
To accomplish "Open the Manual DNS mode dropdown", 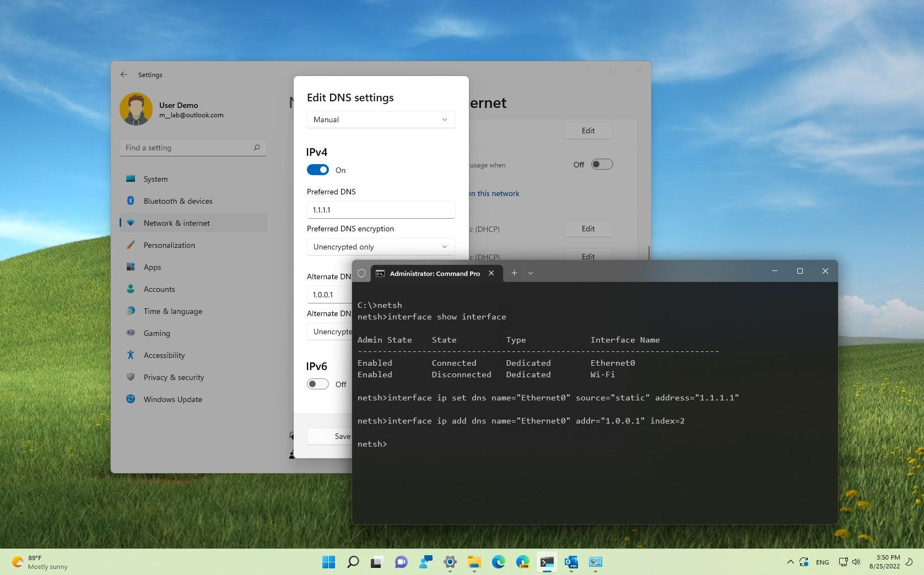I will click(381, 120).
